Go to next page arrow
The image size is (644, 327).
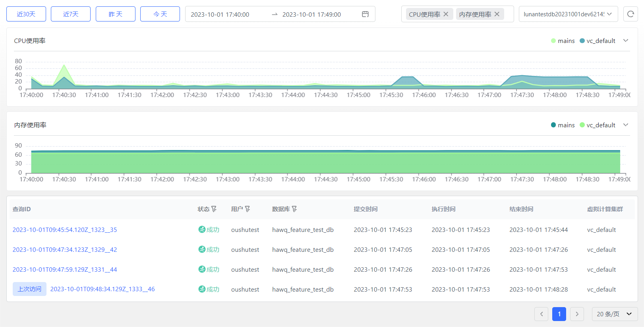point(577,314)
